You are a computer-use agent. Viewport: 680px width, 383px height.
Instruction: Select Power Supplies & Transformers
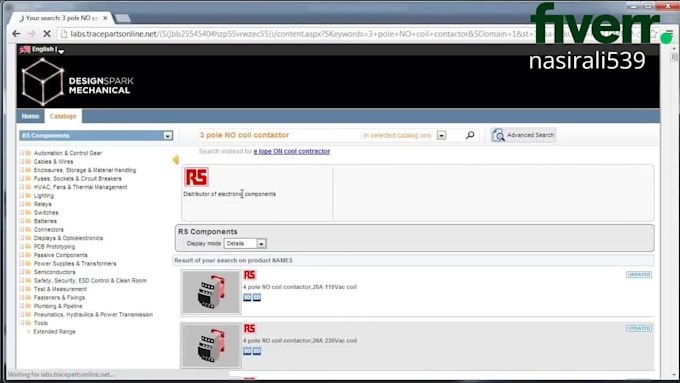tap(75, 263)
